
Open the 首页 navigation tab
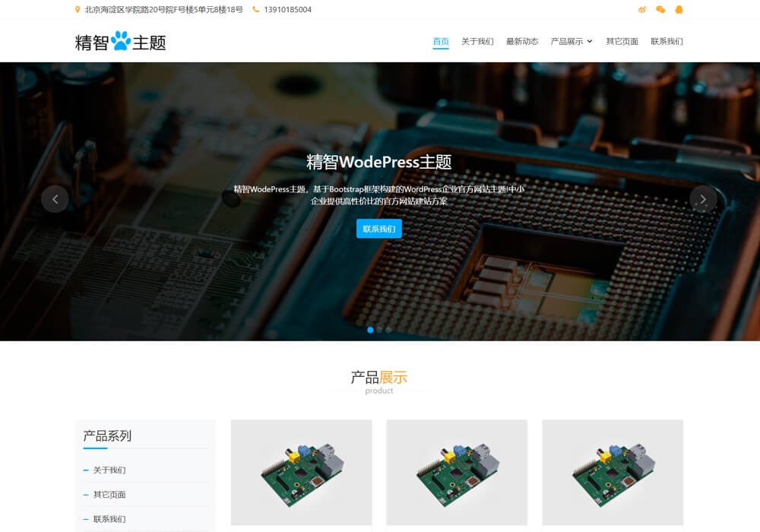(x=441, y=41)
